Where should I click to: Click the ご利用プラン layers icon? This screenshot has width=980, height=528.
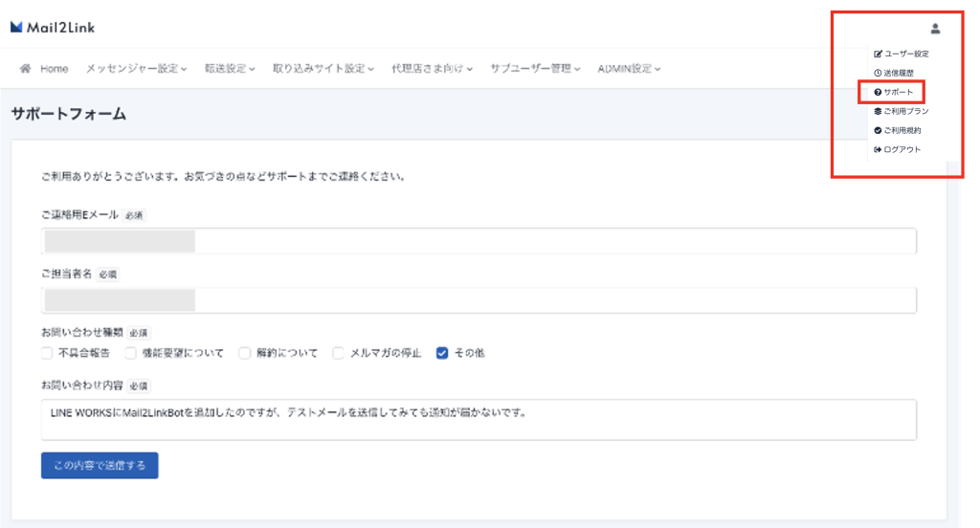point(878,112)
